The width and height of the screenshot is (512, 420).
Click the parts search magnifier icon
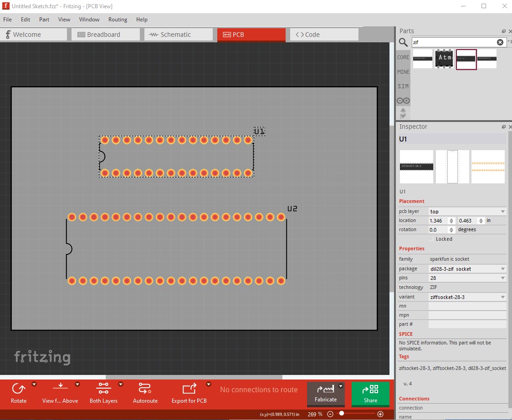(403, 42)
